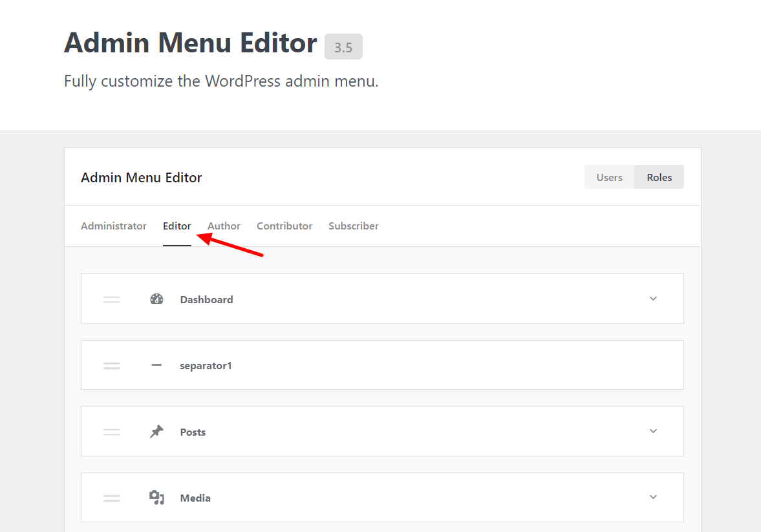Click the 'Fully customize the WordPress admin menu' subtitle
Image resolution: width=761 pixels, height=532 pixels.
pyautogui.click(x=221, y=81)
